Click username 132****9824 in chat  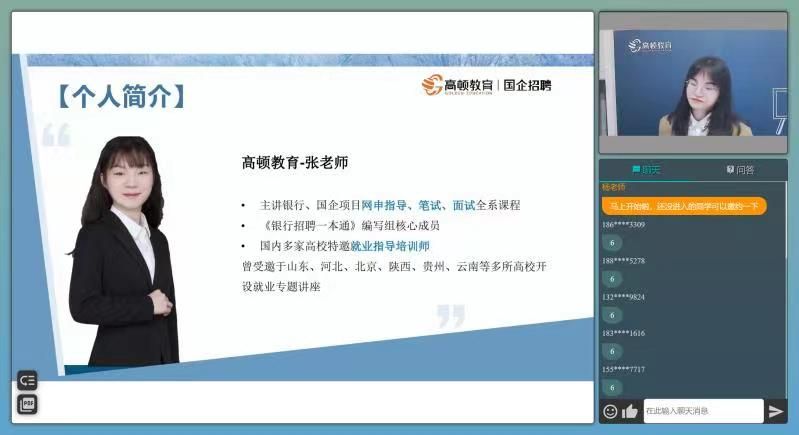click(x=623, y=297)
